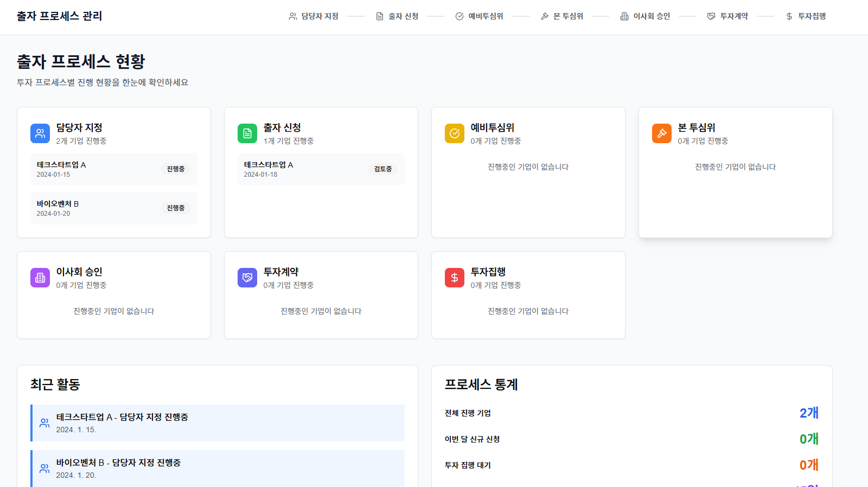The width and height of the screenshot is (868, 487).
Task: Click the 이사회 승인 building icon in top navigation
Action: click(624, 16)
